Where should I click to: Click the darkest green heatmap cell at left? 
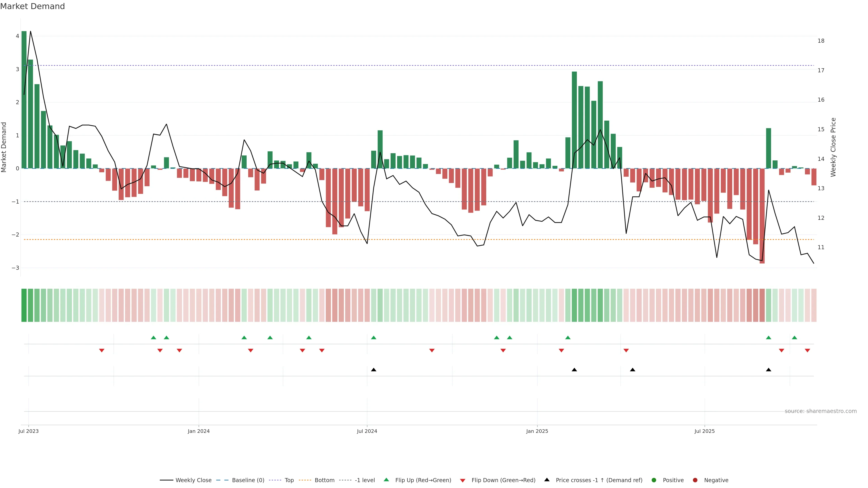(x=24, y=305)
